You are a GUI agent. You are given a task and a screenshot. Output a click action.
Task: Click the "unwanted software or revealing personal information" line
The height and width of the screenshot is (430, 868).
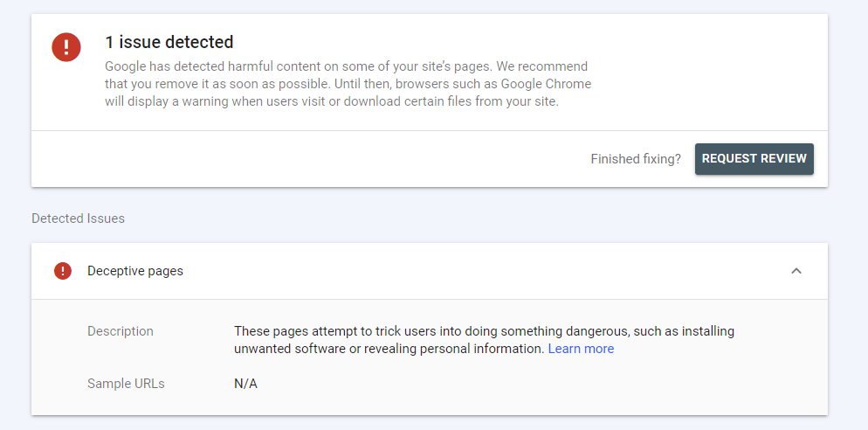(x=389, y=349)
